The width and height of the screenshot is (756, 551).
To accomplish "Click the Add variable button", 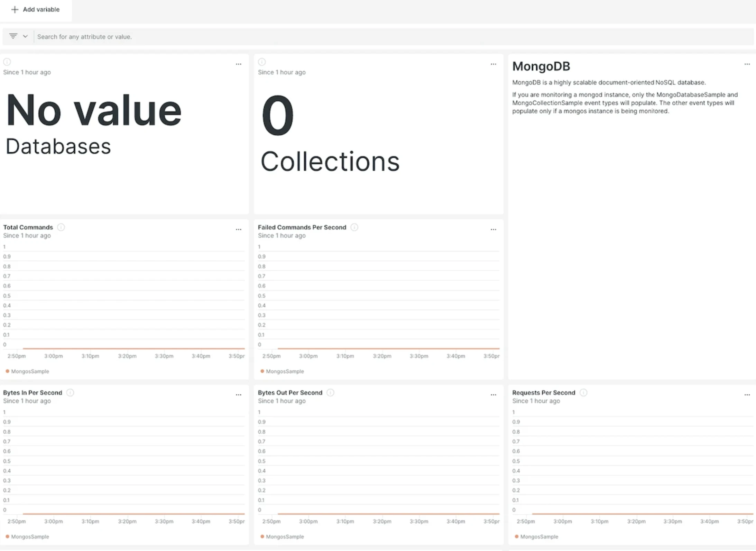I will (x=36, y=10).
